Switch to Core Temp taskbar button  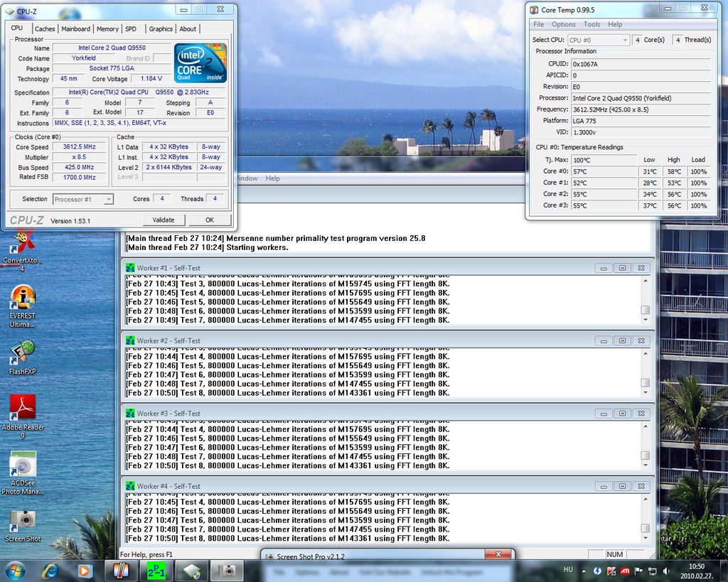pyautogui.click(x=120, y=571)
